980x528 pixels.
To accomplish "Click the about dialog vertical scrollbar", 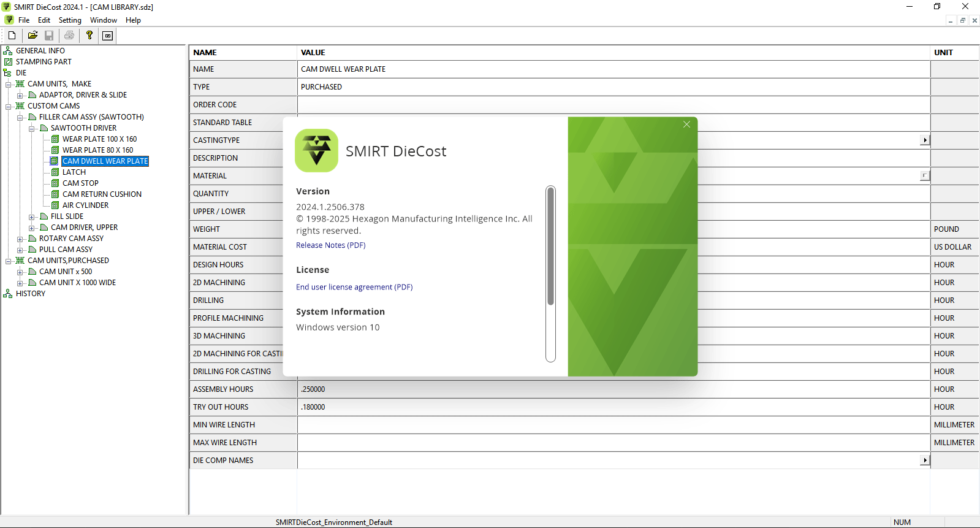I will [x=550, y=247].
